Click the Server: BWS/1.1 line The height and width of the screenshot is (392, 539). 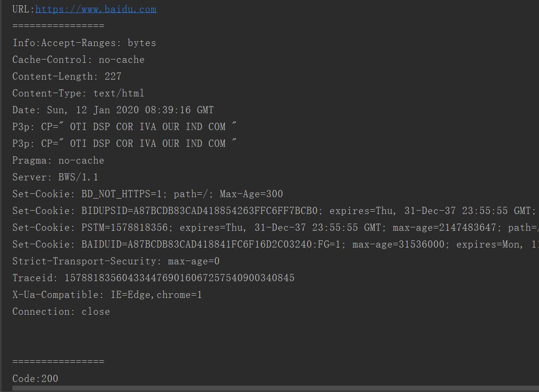pos(55,178)
